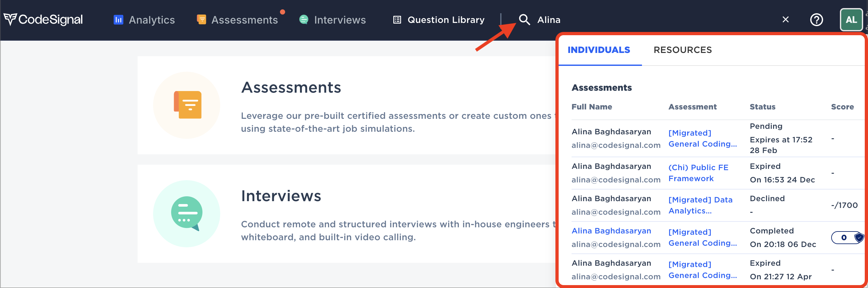Open the help question mark icon

[816, 20]
